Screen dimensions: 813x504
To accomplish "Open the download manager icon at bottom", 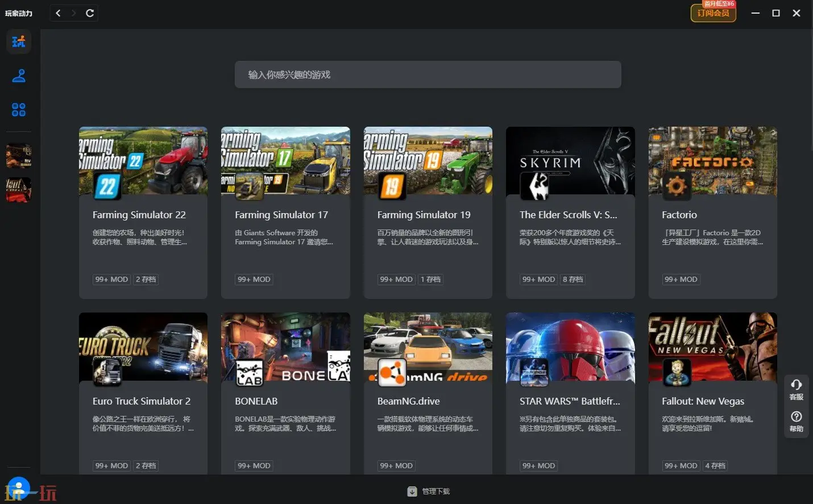I will point(412,491).
